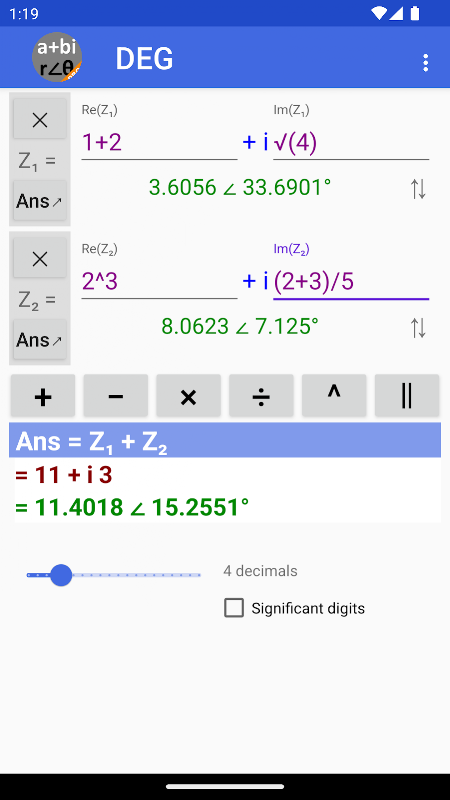Select the parallel || operator button
Viewport: 450px width, 800px height.
(x=407, y=396)
